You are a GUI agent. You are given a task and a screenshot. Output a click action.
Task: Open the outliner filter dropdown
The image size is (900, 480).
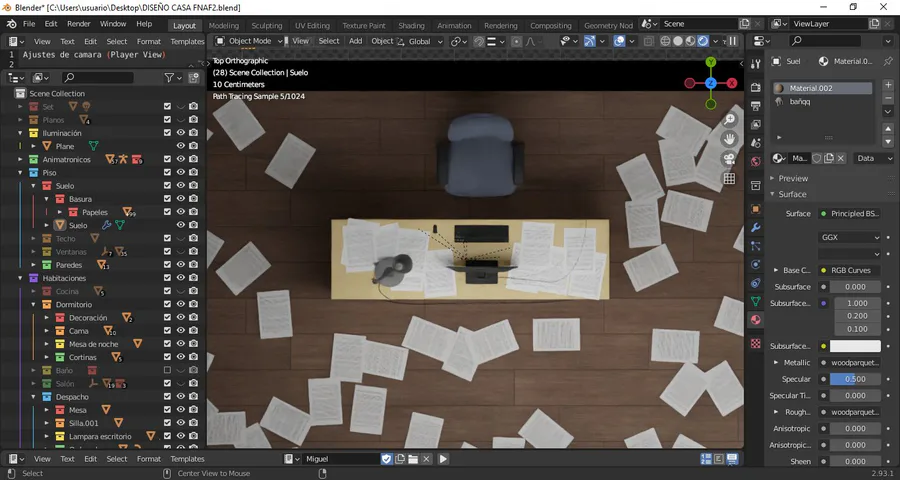[172, 78]
